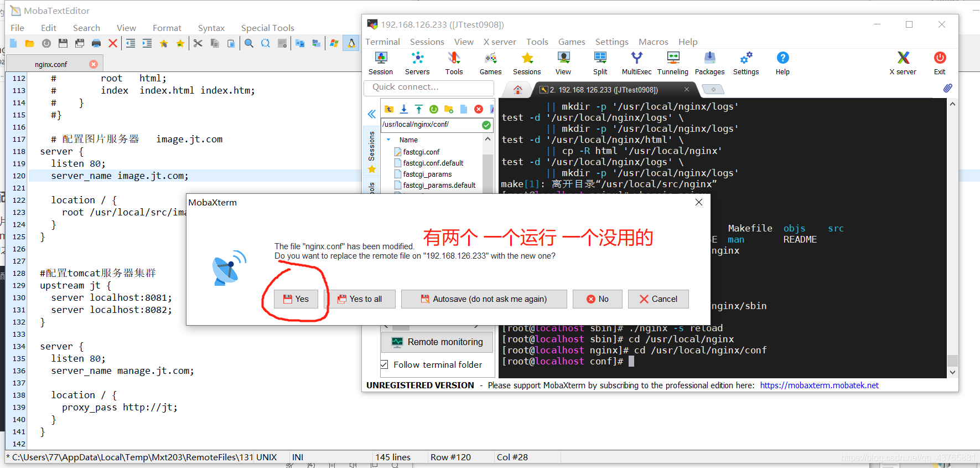Create new folder icon in SFTP panel
This screenshot has height=468, width=980.
point(449,109)
